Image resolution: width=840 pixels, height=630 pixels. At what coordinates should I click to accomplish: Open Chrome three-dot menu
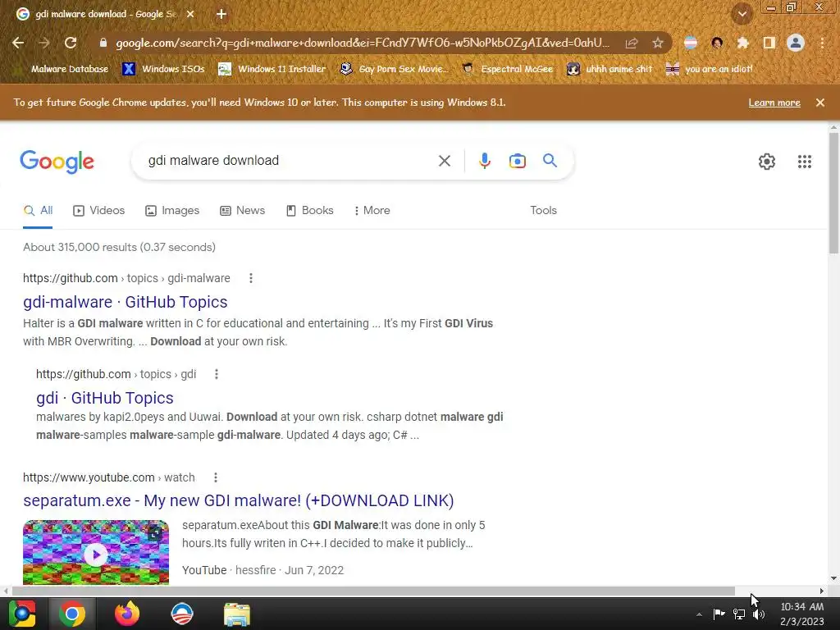[822, 43]
